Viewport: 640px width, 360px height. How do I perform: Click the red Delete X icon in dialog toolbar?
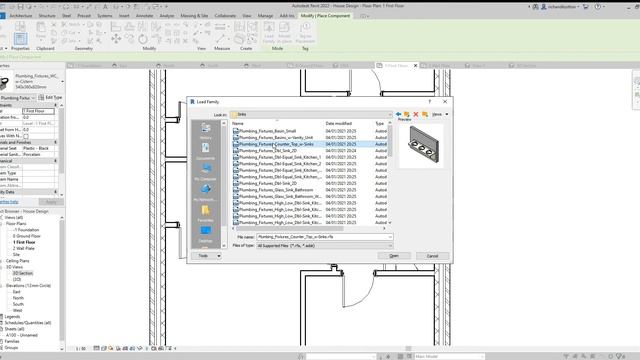click(x=416, y=114)
